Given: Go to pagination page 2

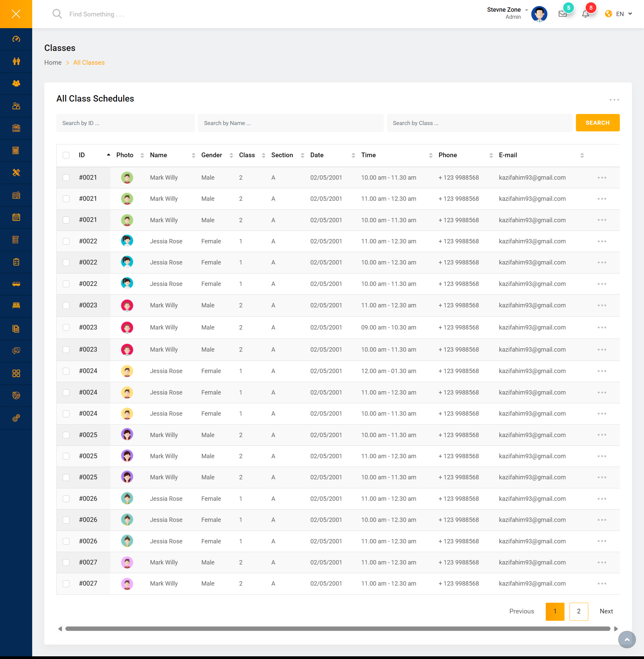Looking at the screenshot, I should coord(578,611).
